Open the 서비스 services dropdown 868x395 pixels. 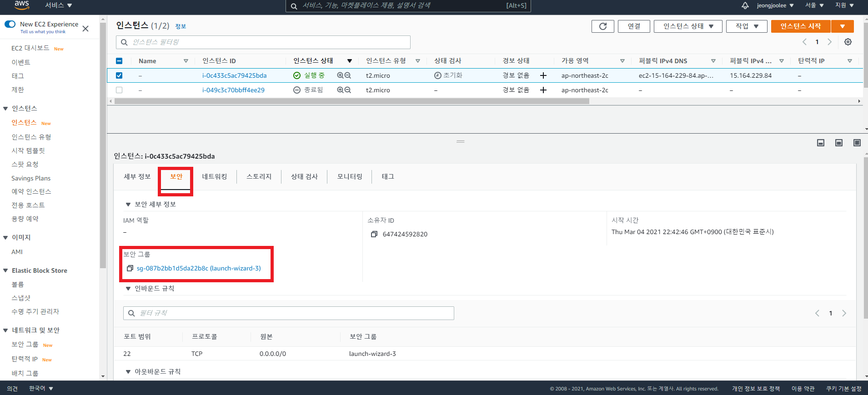pos(58,5)
